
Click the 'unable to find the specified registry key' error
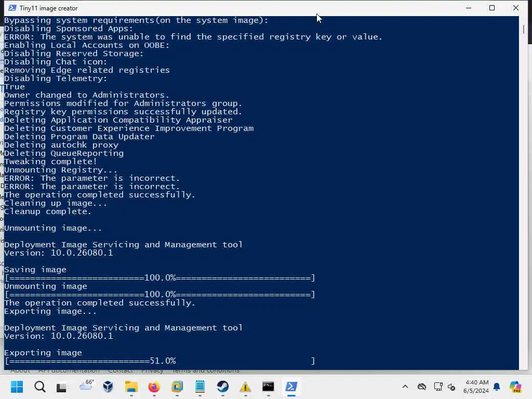193,37
